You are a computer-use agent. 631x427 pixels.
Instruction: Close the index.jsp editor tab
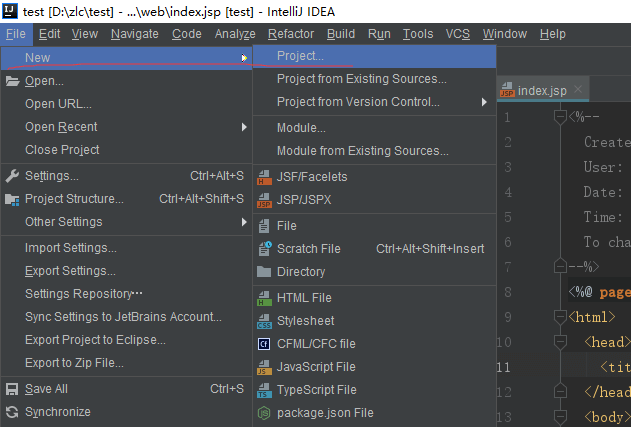(x=578, y=90)
